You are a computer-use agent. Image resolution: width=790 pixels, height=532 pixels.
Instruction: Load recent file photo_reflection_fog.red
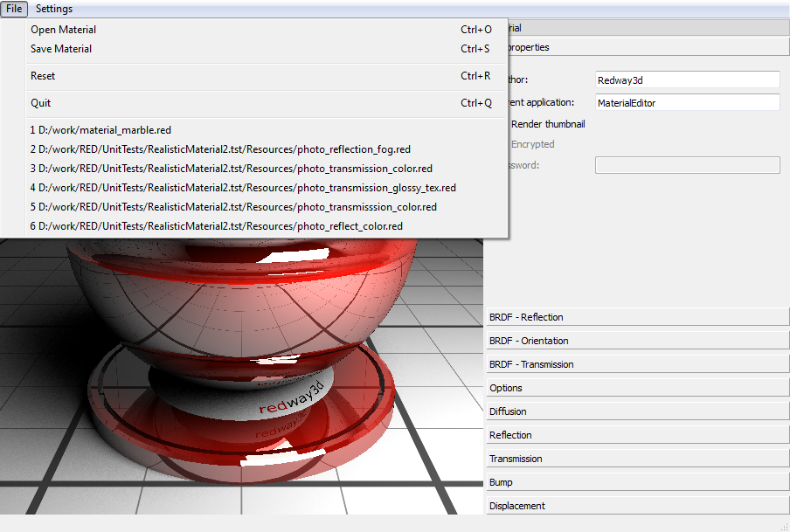[219, 149]
